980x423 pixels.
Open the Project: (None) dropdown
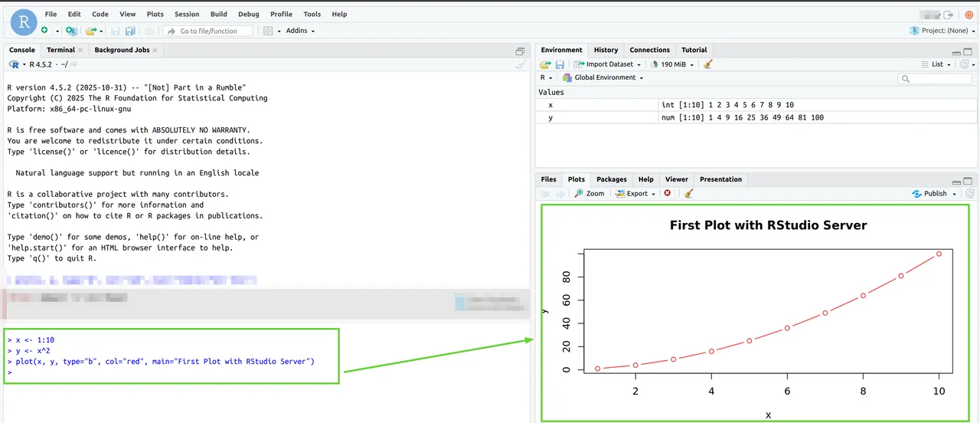point(942,31)
